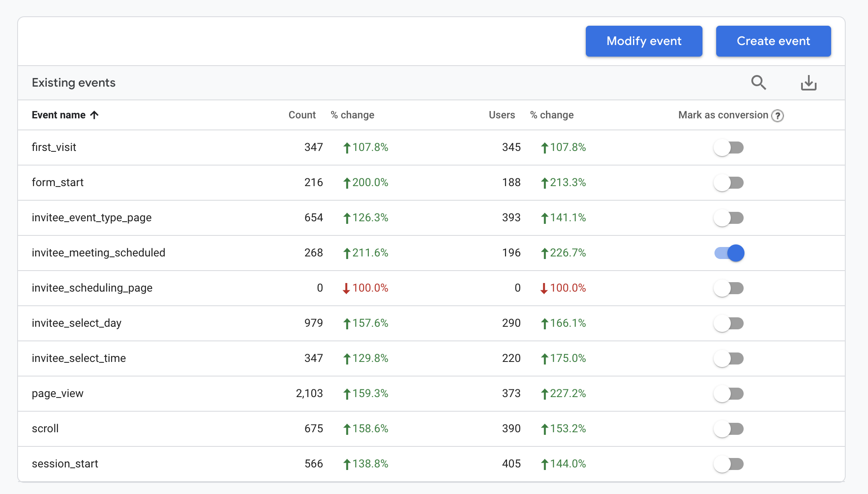
Task: Select the invitee_scheduling_page event name
Action: [92, 288]
